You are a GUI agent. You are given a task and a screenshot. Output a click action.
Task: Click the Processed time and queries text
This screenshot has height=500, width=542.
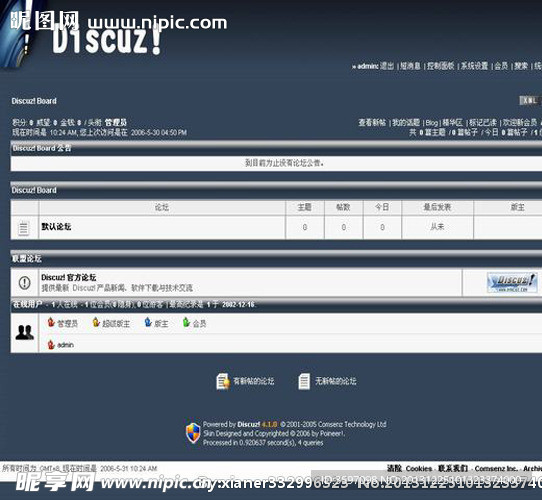[263, 443]
